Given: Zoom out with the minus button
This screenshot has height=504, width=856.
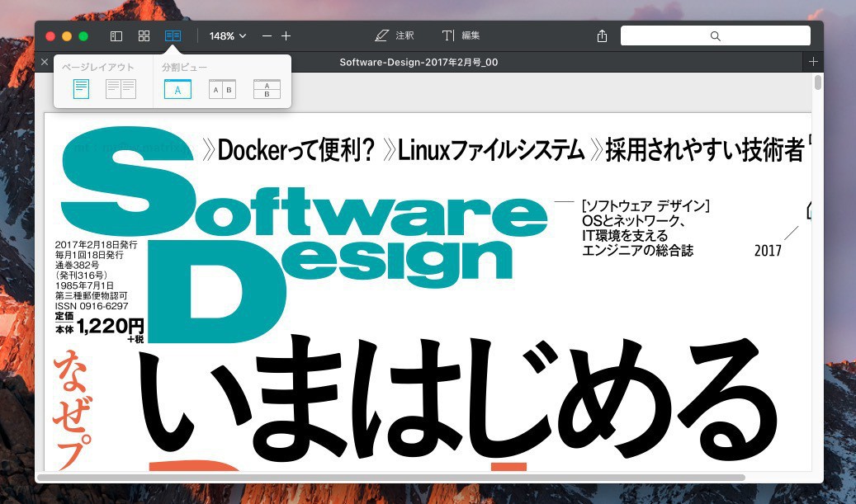Looking at the screenshot, I should (x=267, y=36).
